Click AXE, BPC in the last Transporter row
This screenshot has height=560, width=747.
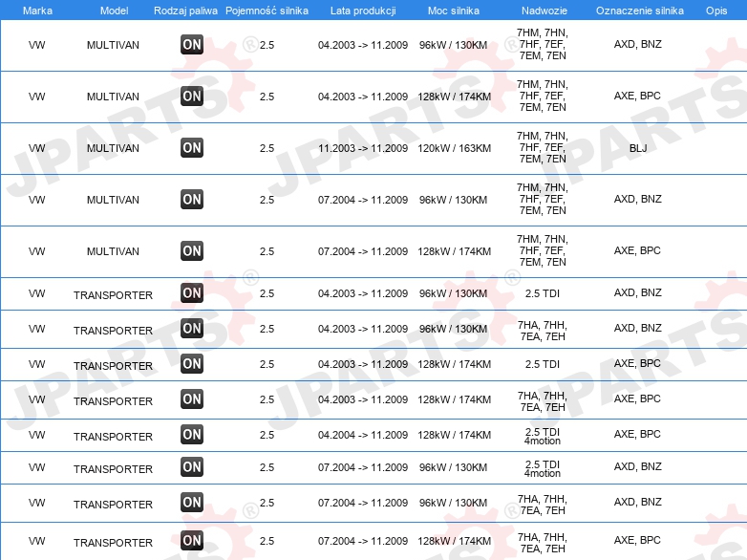(637, 540)
